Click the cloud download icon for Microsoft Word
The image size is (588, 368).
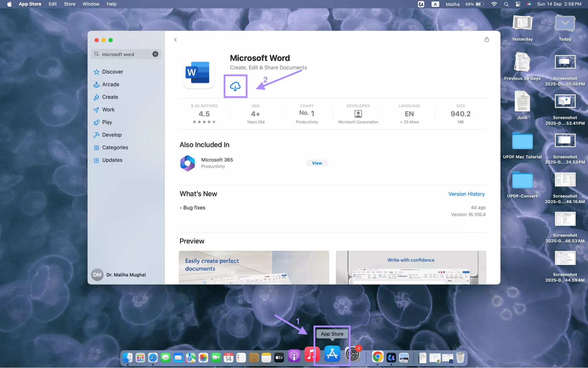click(235, 86)
